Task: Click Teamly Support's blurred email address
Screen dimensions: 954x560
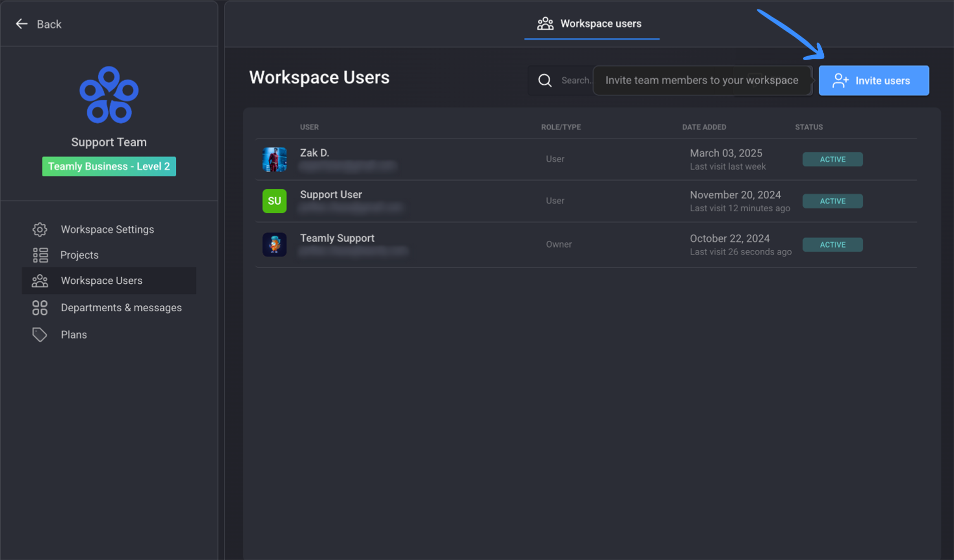Action: pyautogui.click(x=354, y=251)
